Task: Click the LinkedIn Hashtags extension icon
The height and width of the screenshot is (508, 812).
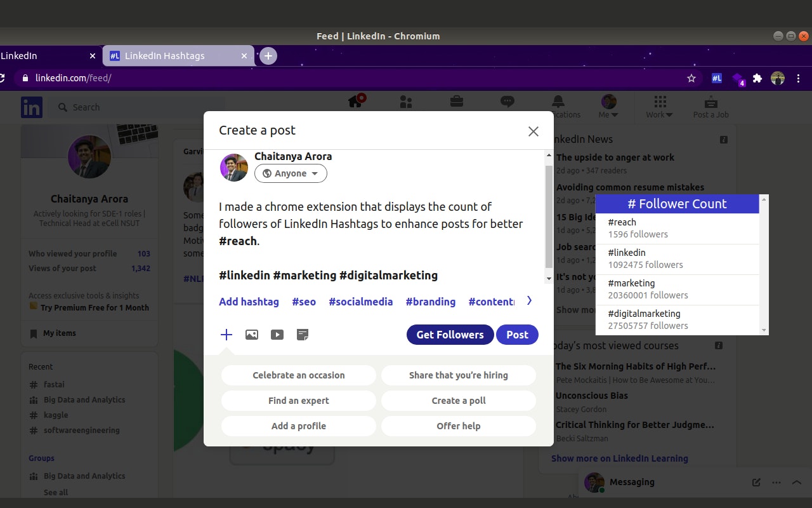Action: click(716, 78)
